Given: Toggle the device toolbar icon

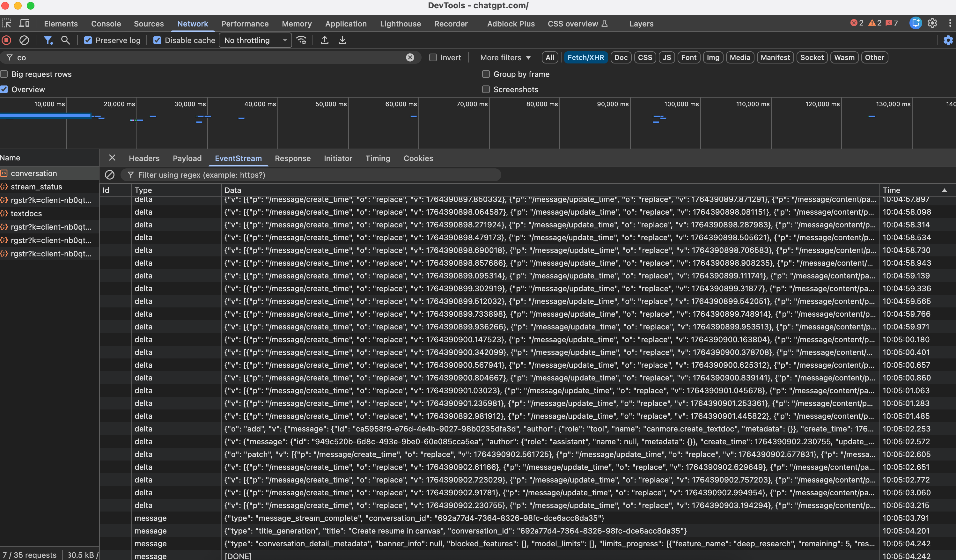Looking at the screenshot, I should pos(24,24).
